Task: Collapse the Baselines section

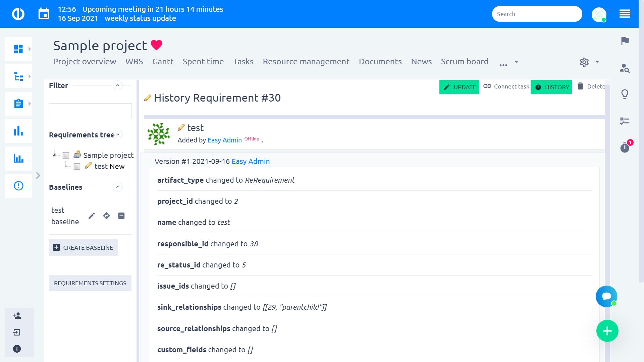Action: (118, 186)
